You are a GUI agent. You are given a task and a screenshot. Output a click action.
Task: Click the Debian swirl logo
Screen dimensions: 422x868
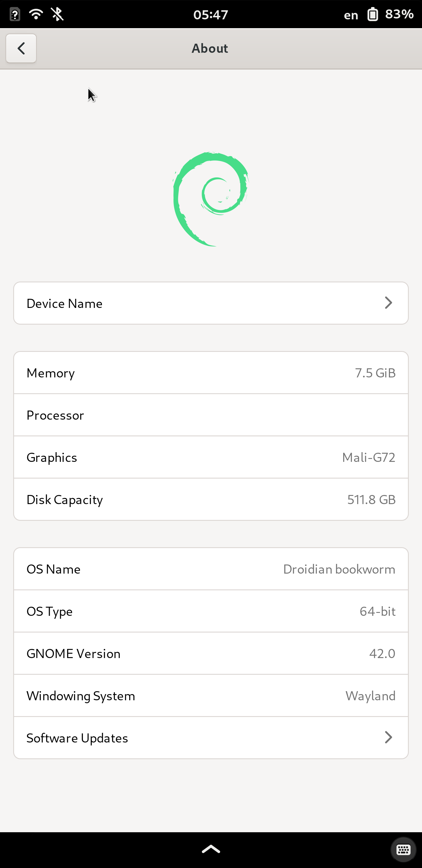tap(211, 199)
